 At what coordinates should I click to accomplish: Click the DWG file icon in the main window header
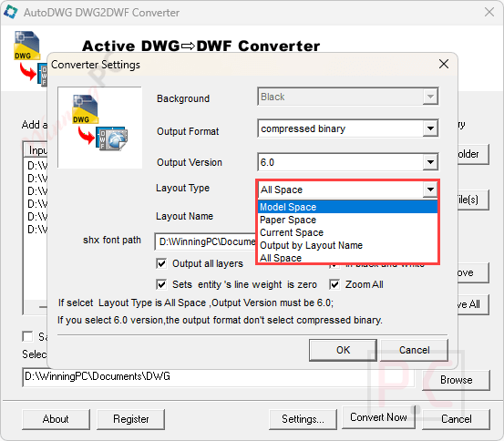pyautogui.click(x=27, y=46)
